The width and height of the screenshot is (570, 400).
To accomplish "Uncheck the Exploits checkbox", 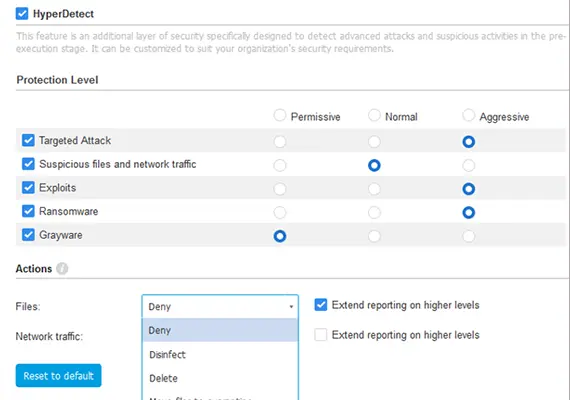I will [x=28, y=188].
